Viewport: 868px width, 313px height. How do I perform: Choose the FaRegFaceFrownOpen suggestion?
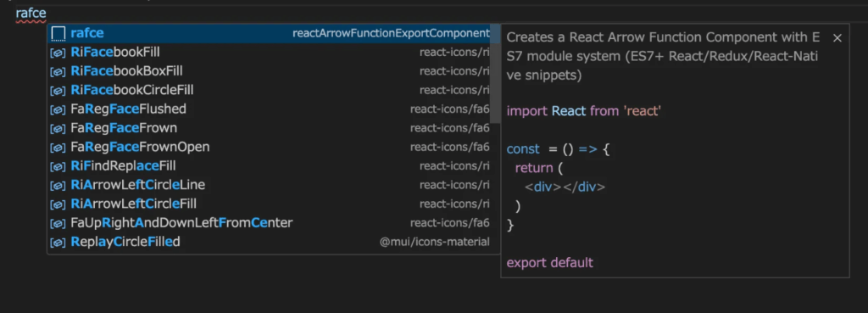pyautogui.click(x=269, y=148)
